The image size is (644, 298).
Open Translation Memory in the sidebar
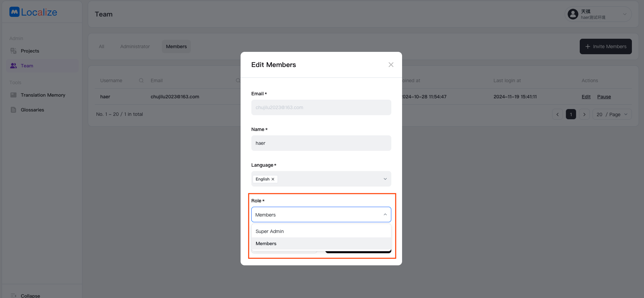pos(43,95)
